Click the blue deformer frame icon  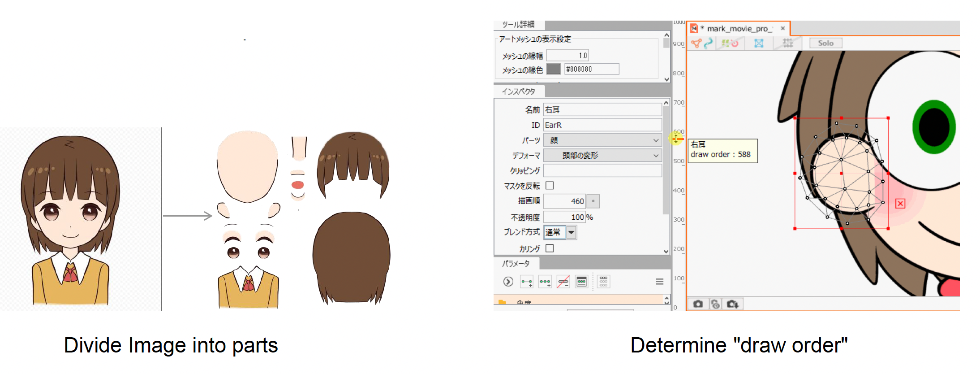[759, 43]
